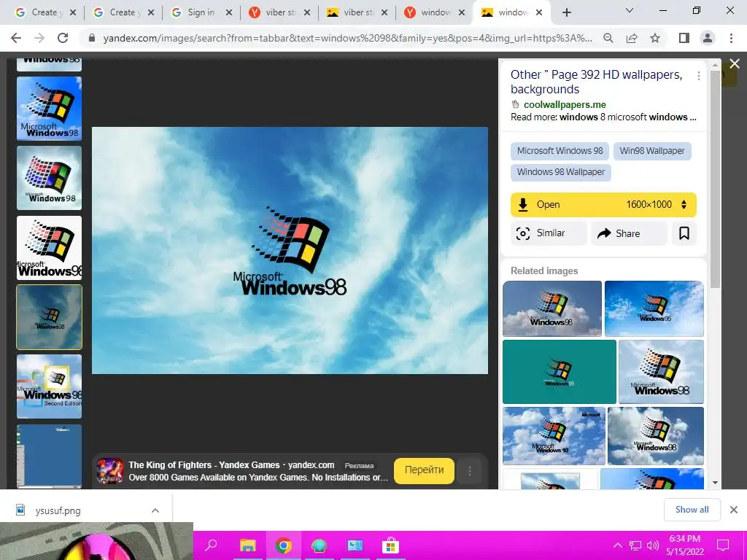Select the 'Microsoft Windows 98' tag
The image size is (747, 560).
(560, 151)
